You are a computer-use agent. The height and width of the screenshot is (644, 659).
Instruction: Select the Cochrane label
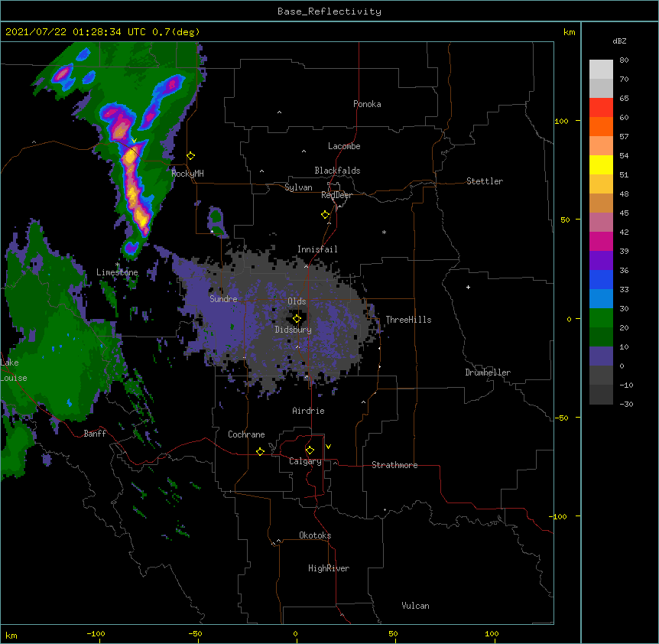coord(246,434)
